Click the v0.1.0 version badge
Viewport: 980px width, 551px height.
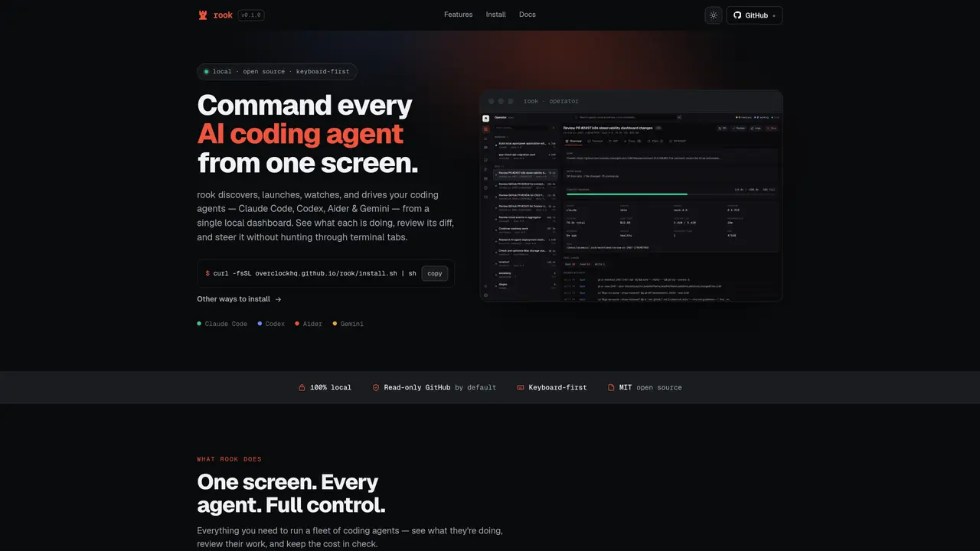pos(251,15)
